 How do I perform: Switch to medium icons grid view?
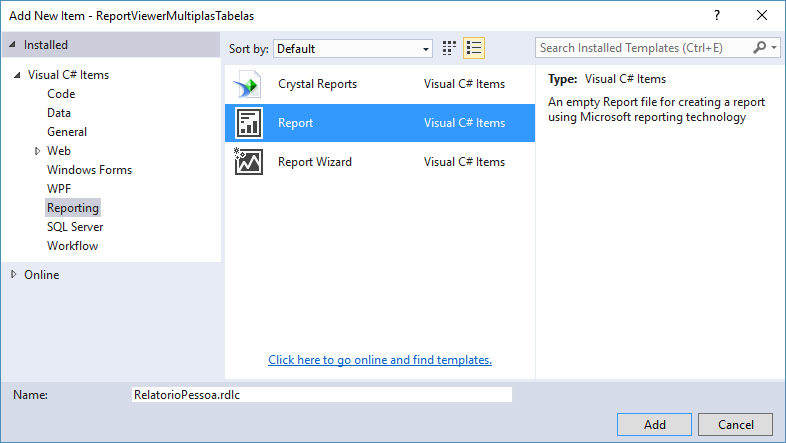click(449, 48)
